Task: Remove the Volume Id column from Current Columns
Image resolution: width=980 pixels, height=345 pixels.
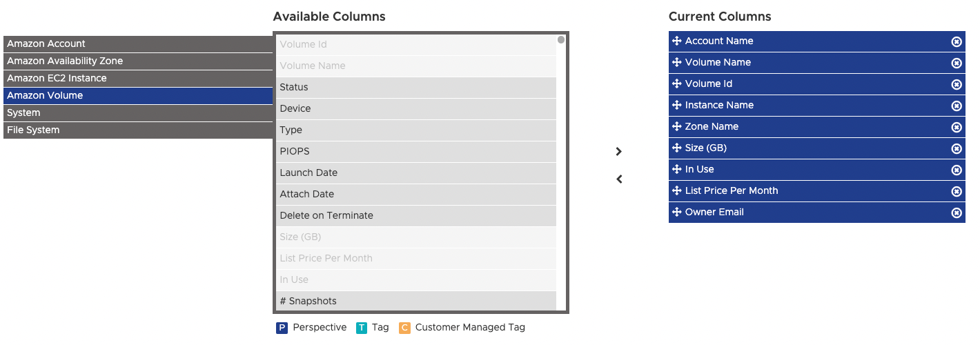Action: tap(957, 84)
